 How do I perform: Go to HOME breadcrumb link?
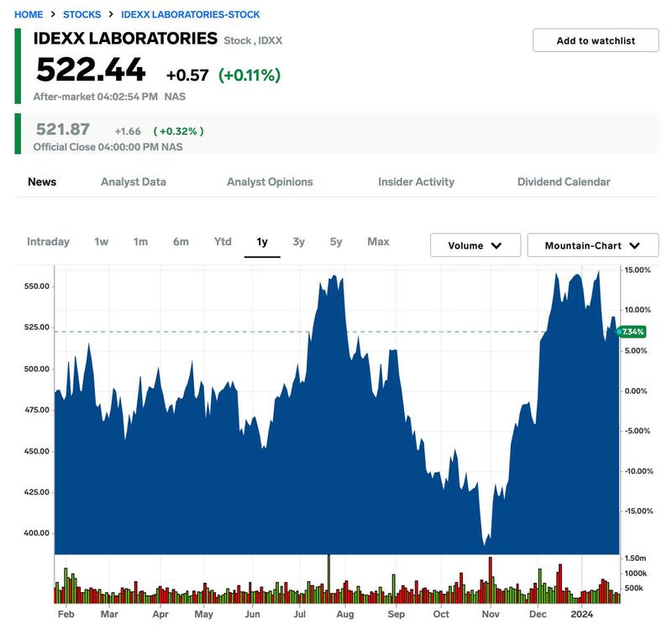coord(29,14)
